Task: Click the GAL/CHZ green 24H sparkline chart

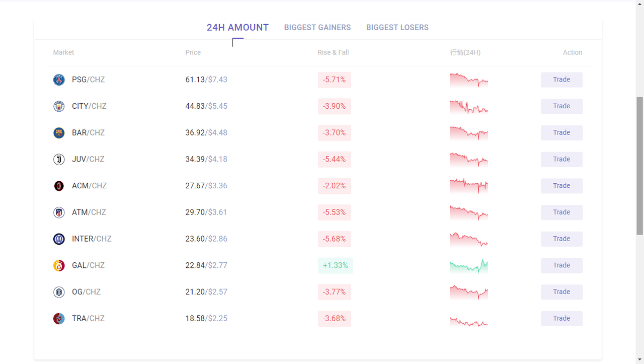Action: tap(469, 266)
